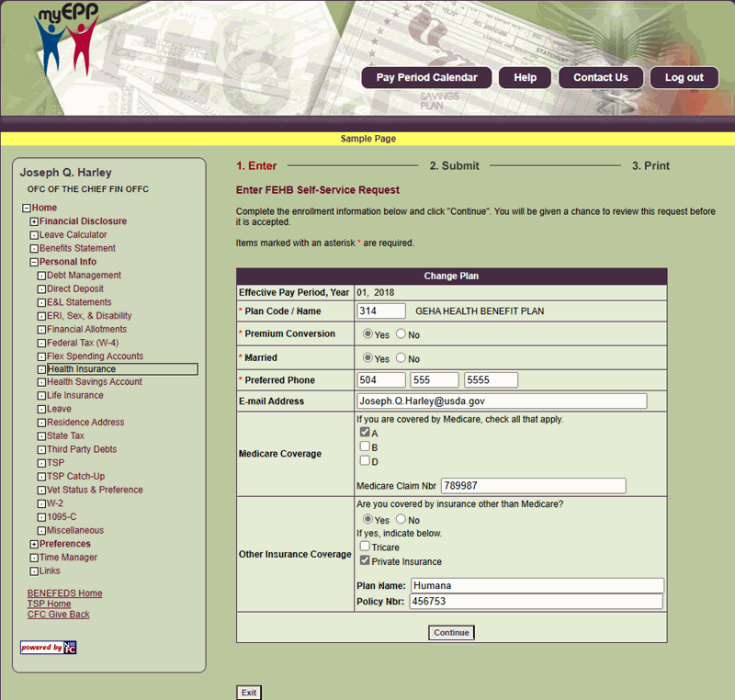Click the box icon beside W-2

pos(41,504)
